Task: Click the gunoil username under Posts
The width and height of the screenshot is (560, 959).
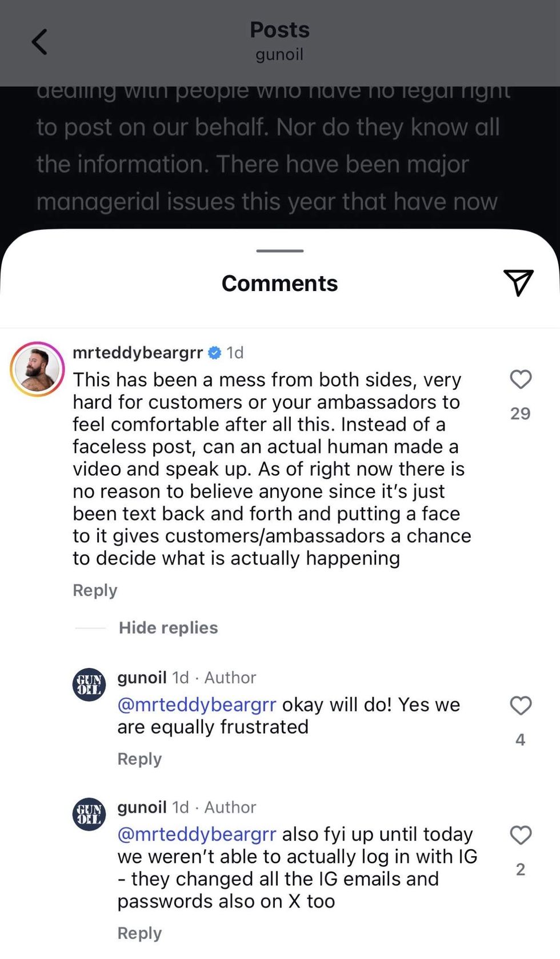Action: click(279, 54)
